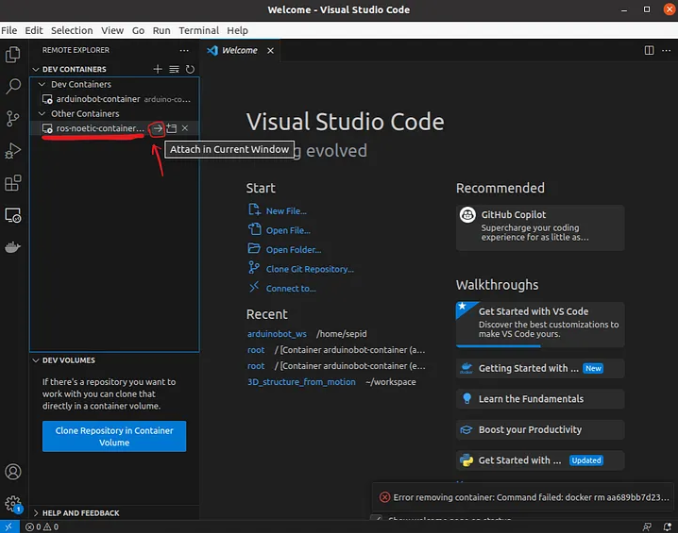Screen dimensions: 678x533
Task: Click Clone Repository in Container Volume button
Action: pos(114,436)
